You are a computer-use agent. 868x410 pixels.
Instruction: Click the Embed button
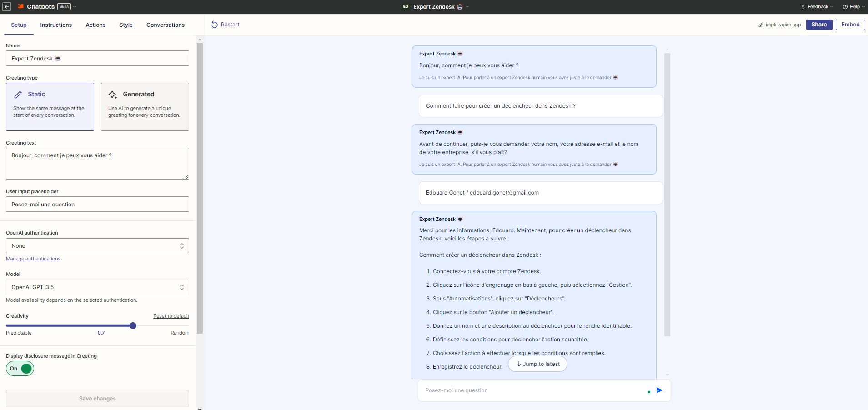tap(850, 25)
